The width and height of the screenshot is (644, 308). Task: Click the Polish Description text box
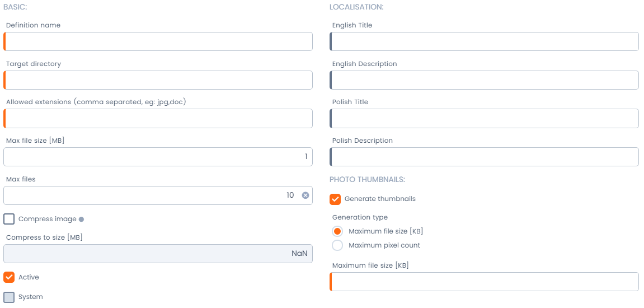tap(485, 157)
